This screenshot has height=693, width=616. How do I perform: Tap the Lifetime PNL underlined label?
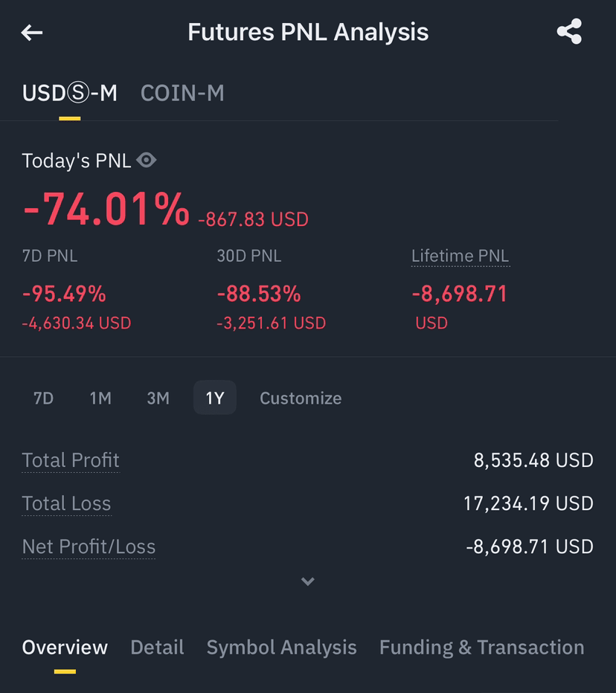pyautogui.click(x=461, y=256)
